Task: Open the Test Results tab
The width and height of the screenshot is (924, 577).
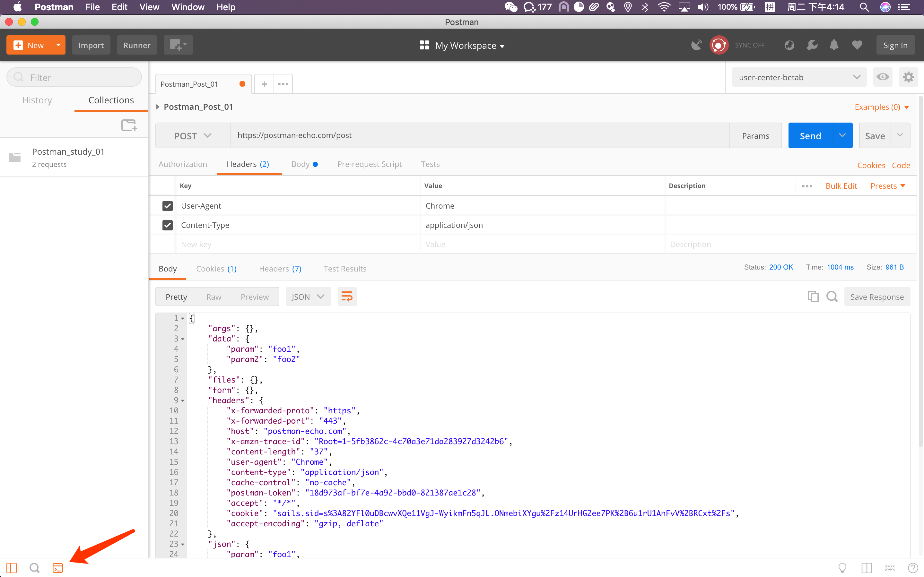Action: coord(345,269)
